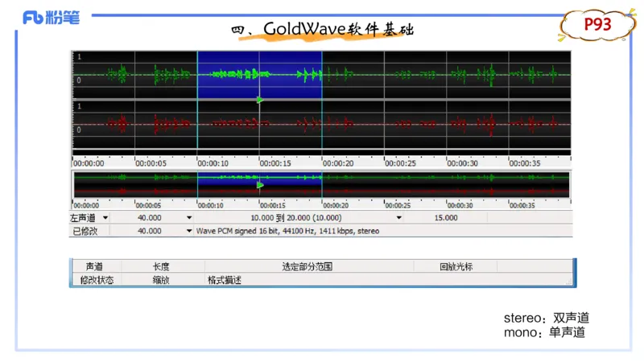Click the 00:00:35 label on main timeline
Viewport: 644px width, 362px height.
[x=525, y=163]
